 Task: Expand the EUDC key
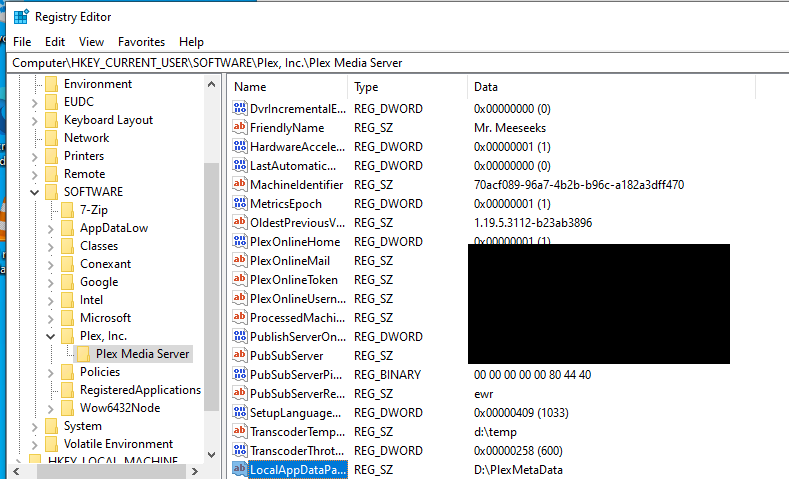point(34,103)
